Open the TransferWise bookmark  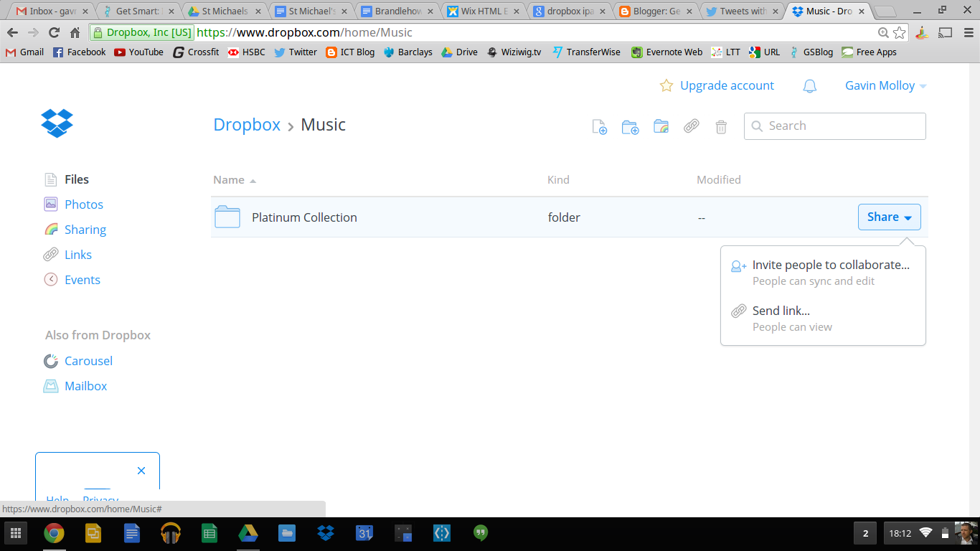(x=586, y=52)
